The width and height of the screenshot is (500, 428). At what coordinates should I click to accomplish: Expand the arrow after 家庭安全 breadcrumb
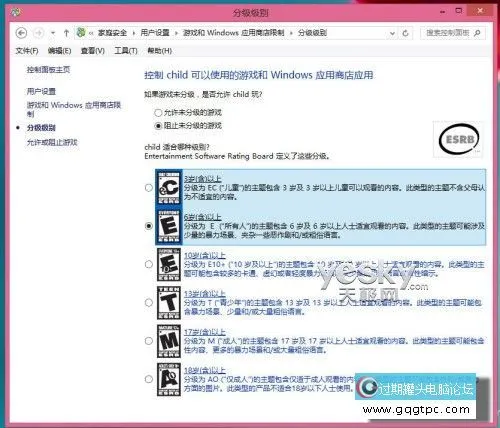(134, 33)
